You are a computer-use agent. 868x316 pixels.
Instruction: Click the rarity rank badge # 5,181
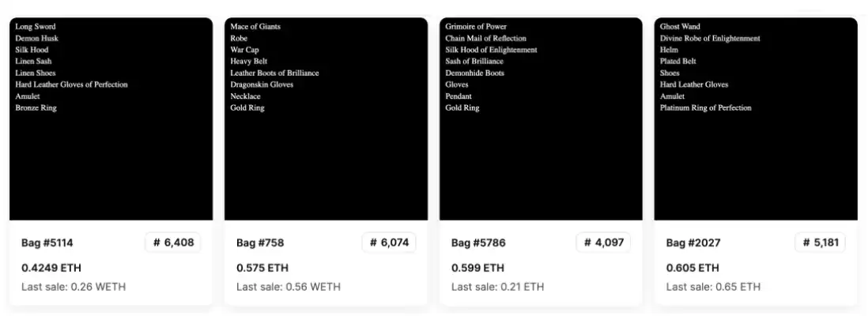pyautogui.click(x=820, y=243)
